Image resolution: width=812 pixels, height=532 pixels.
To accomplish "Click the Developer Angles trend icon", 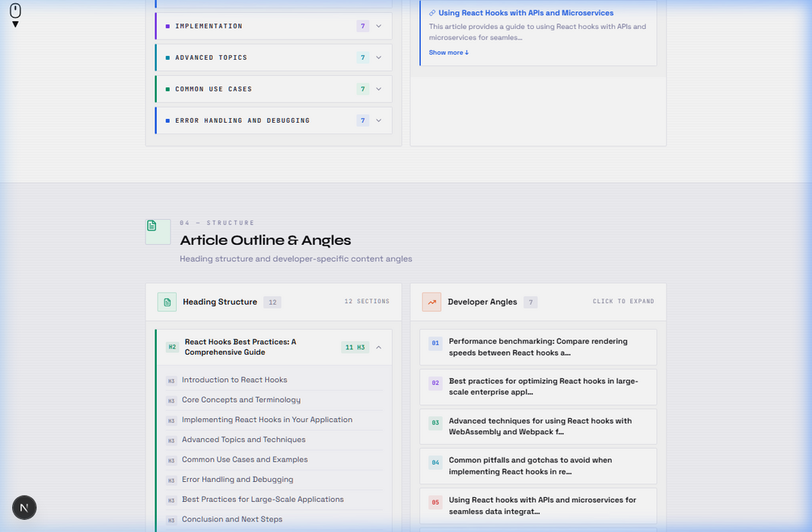I will point(432,302).
